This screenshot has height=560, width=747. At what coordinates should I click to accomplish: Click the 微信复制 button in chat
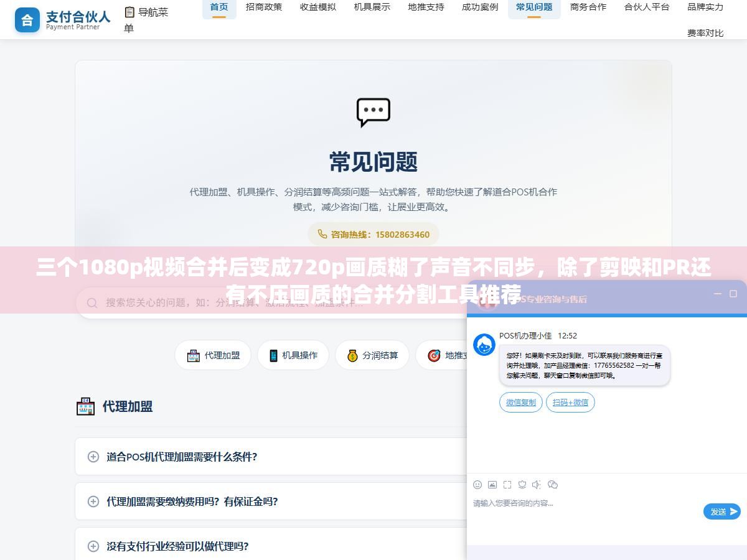pyautogui.click(x=521, y=403)
